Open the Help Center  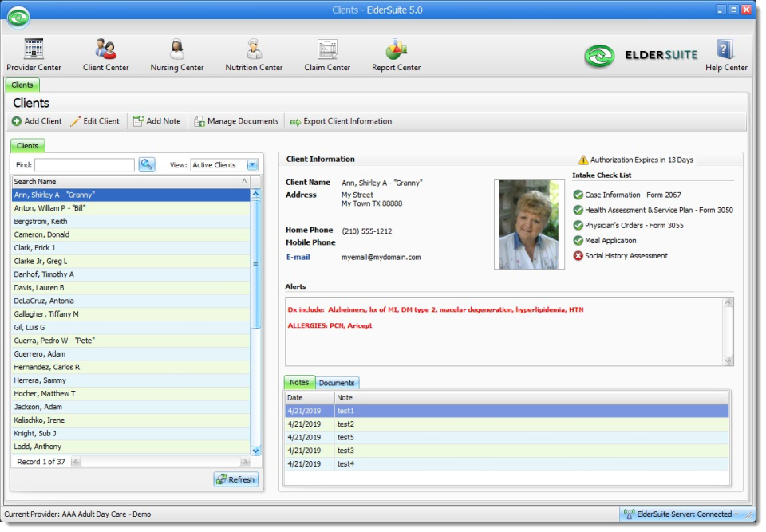(725, 53)
